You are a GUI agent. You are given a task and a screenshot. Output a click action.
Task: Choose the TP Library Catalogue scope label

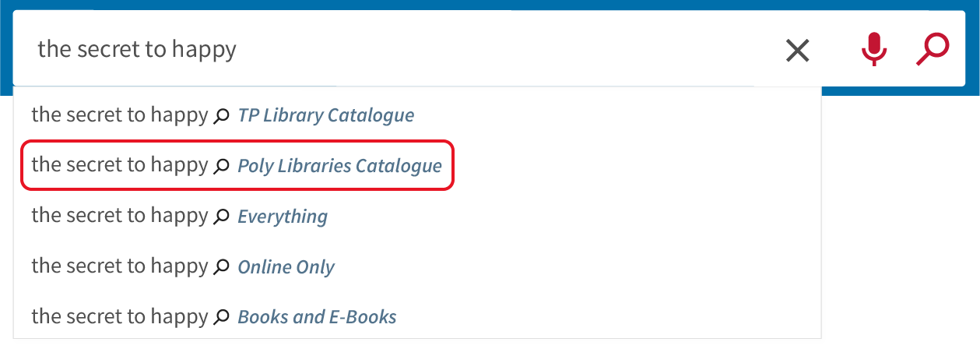tap(326, 115)
